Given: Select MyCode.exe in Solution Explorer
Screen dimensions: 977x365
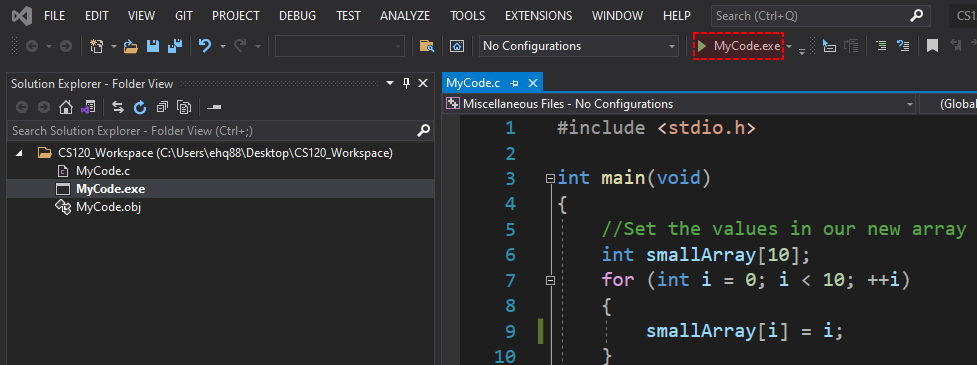Looking at the screenshot, I should coord(110,189).
